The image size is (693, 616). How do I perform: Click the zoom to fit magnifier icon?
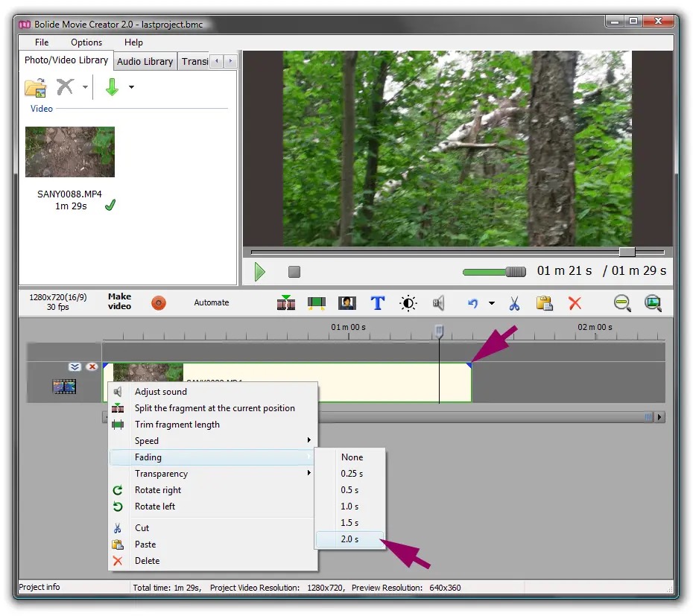click(653, 303)
